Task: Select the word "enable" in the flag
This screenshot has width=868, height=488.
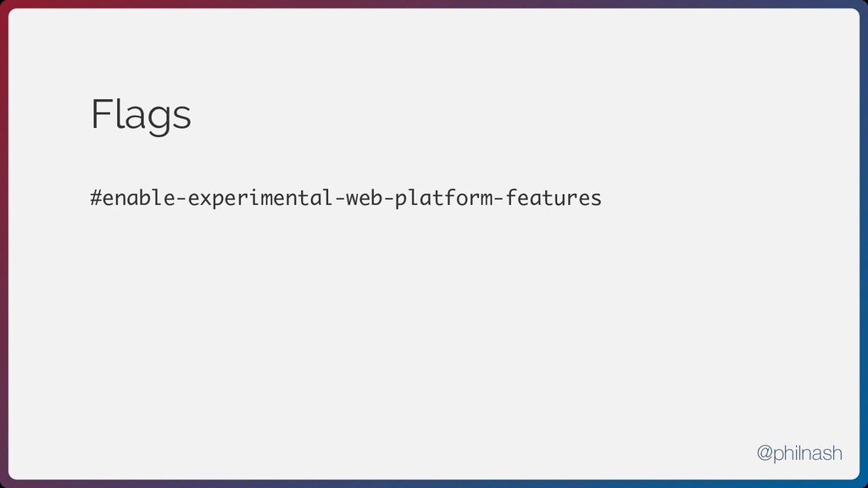Action: [139, 197]
